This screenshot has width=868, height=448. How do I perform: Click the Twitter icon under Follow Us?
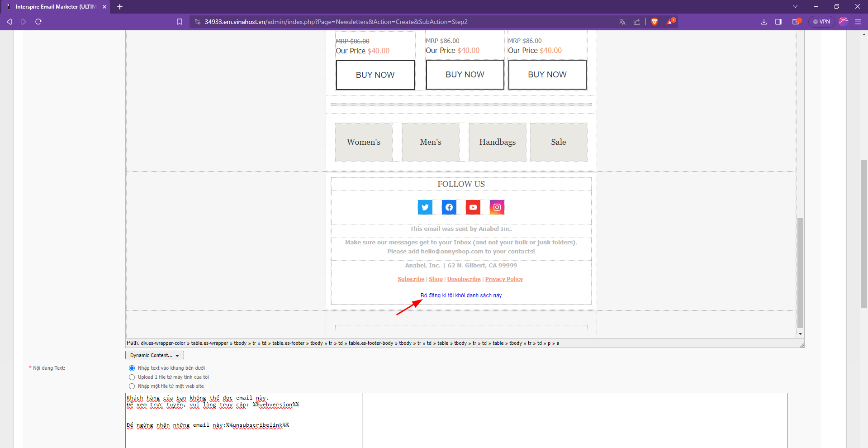click(425, 207)
